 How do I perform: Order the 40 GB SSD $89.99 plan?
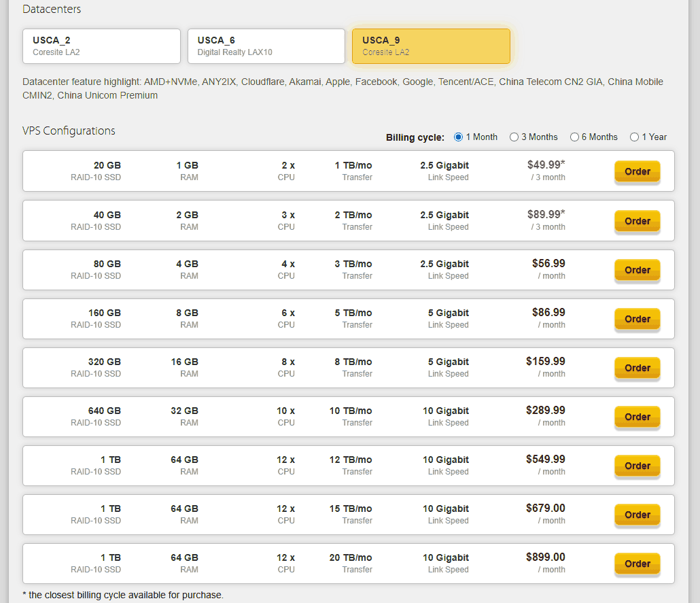click(637, 221)
